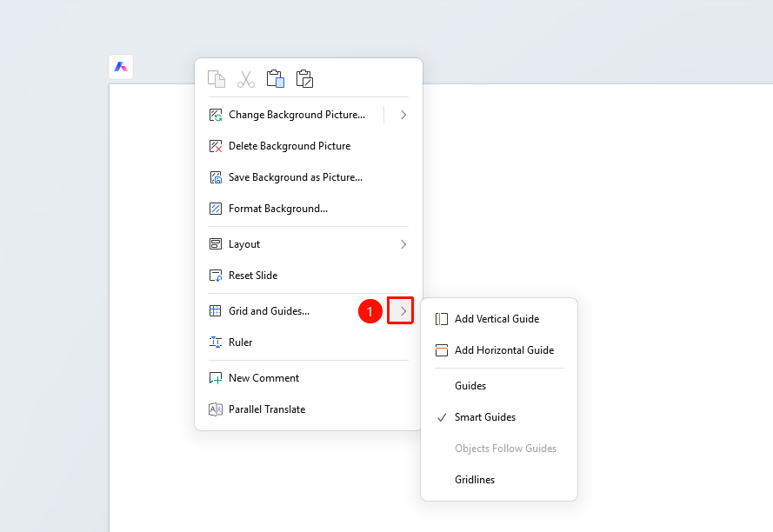This screenshot has height=532, width=773.
Task: Click the Copy icon in the context menu
Action: pyautogui.click(x=217, y=79)
